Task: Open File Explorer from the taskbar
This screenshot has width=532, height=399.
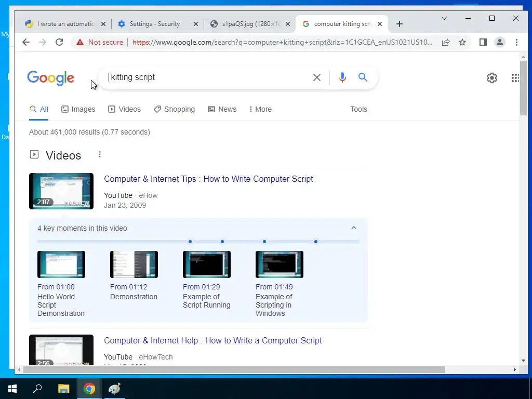Action: click(x=63, y=389)
